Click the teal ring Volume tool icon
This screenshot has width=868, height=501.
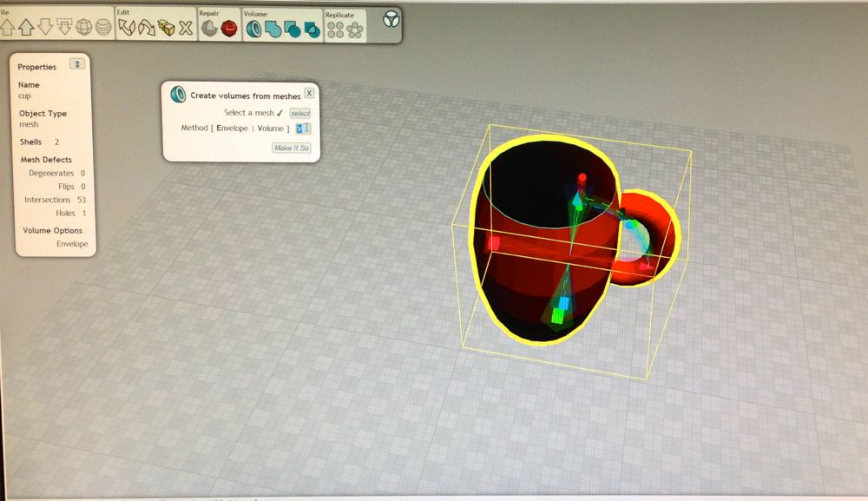pyautogui.click(x=253, y=30)
